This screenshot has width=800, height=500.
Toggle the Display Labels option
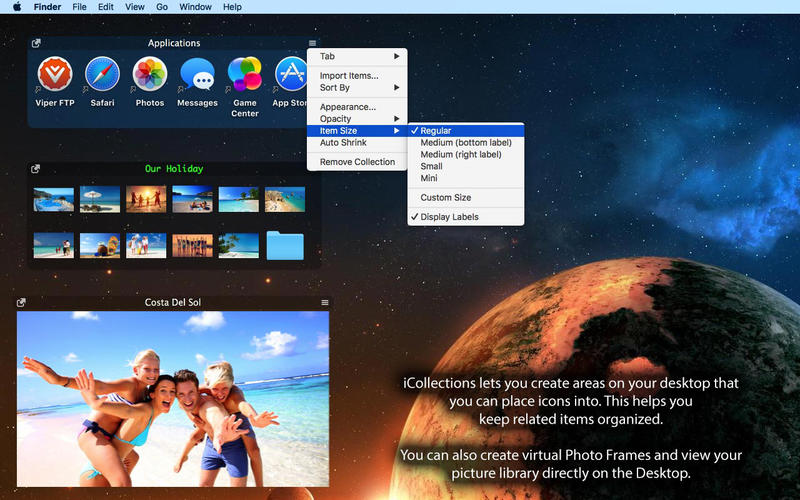tap(449, 217)
